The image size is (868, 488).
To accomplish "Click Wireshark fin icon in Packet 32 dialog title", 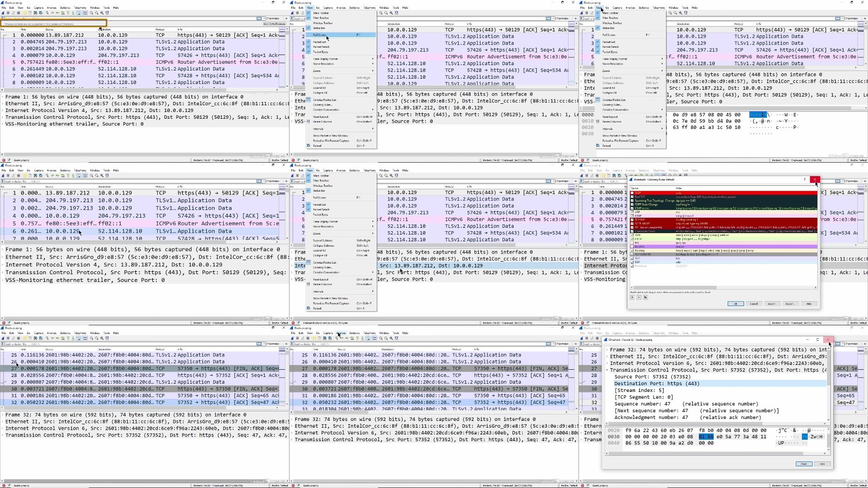I will click(x=606, y=340).
